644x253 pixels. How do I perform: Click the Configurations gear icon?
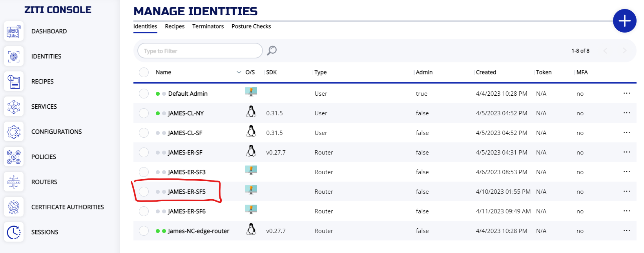point(14,132)
